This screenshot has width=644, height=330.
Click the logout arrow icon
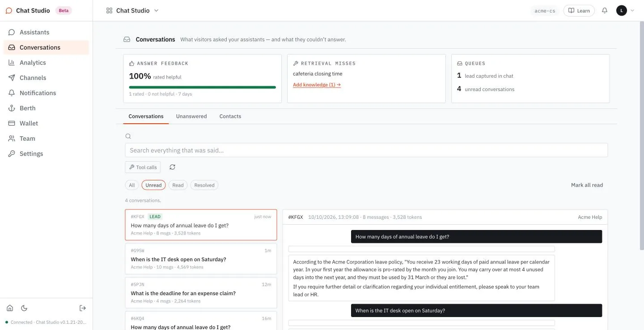pos(83,308)
